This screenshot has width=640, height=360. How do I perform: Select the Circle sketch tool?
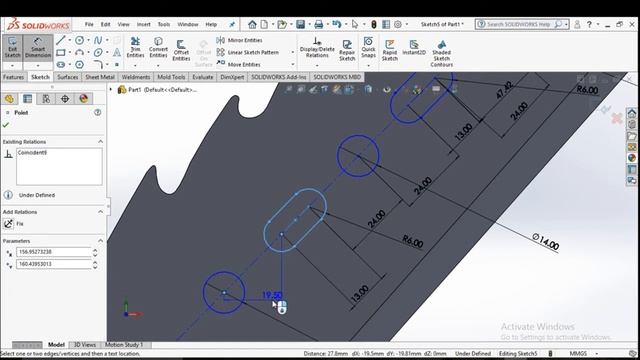80,40
